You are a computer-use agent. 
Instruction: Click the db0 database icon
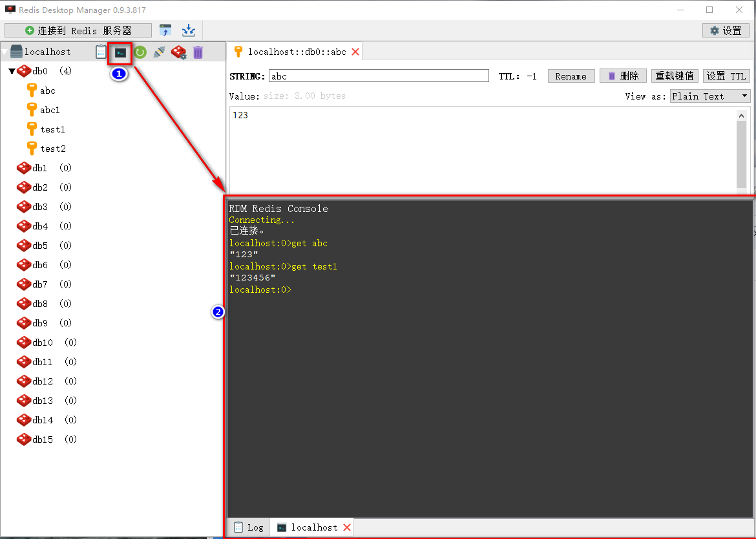[24, 71]
